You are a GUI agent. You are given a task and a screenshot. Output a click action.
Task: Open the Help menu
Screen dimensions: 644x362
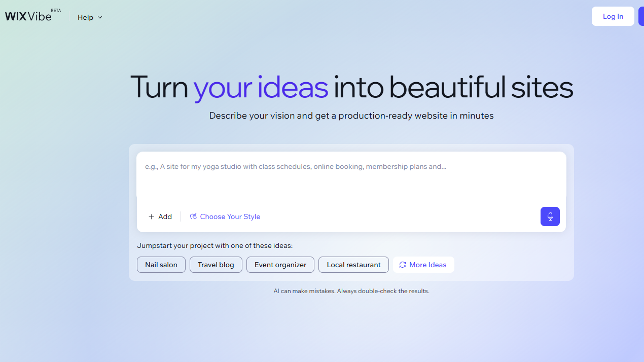85,17
